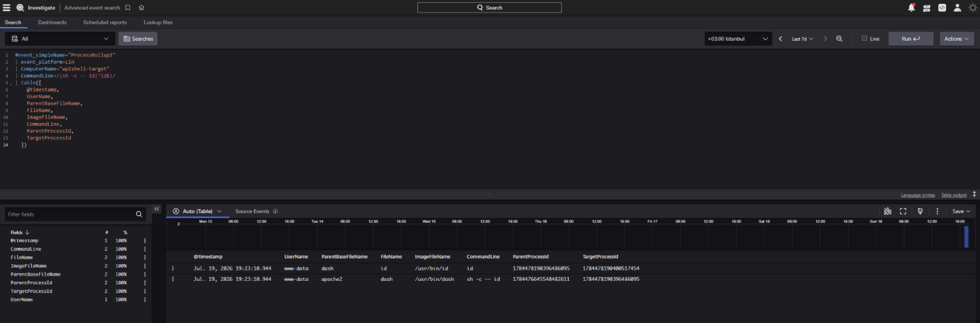
Task: Click the filter fields search magnifier
Action: (x=139, y=214)
